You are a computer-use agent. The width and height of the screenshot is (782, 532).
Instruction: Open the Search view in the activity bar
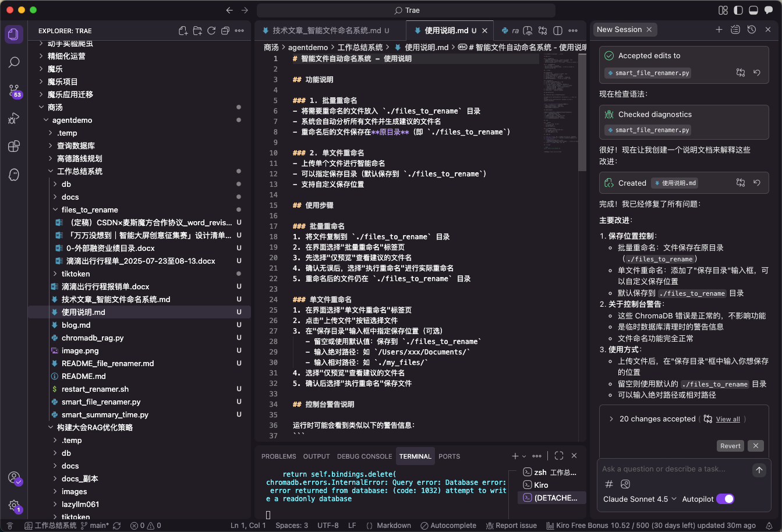coord(14,62)
